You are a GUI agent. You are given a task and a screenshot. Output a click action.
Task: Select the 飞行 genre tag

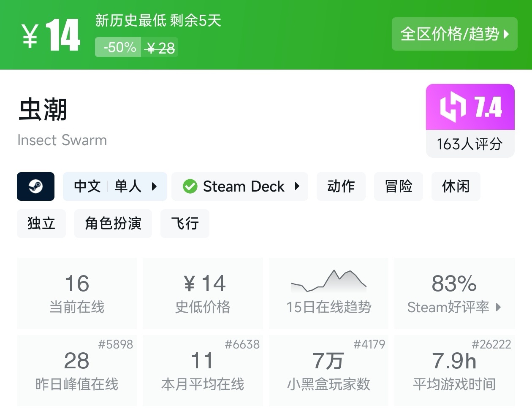click(x=185, y=224)
